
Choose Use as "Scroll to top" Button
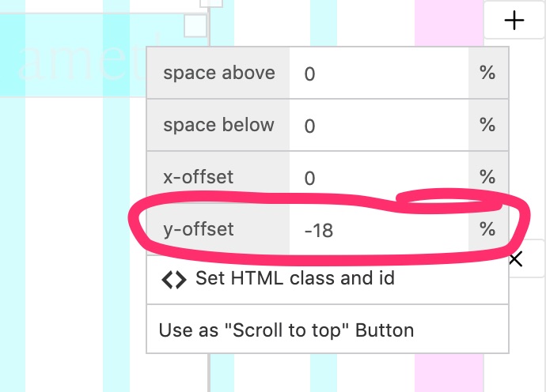(x=286, y=330)
